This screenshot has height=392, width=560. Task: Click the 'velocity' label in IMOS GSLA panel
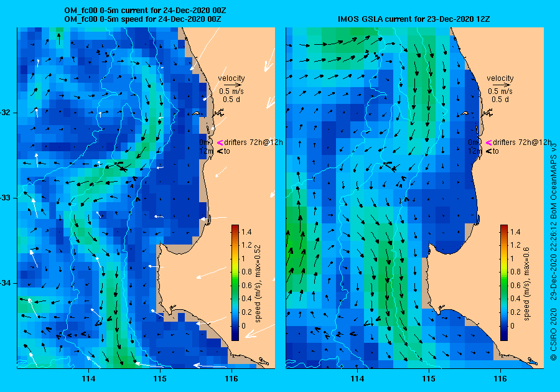pos(500,78)
